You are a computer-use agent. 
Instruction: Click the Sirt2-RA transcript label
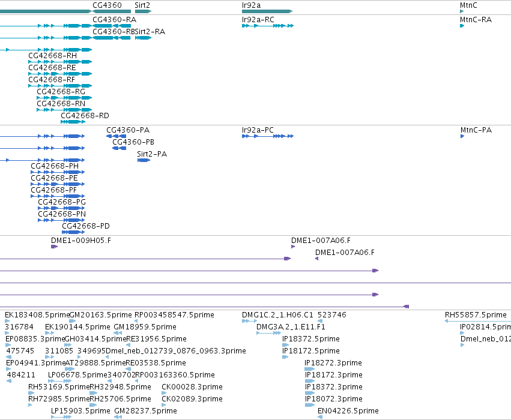pyautogui.click(x=150, y=32)
